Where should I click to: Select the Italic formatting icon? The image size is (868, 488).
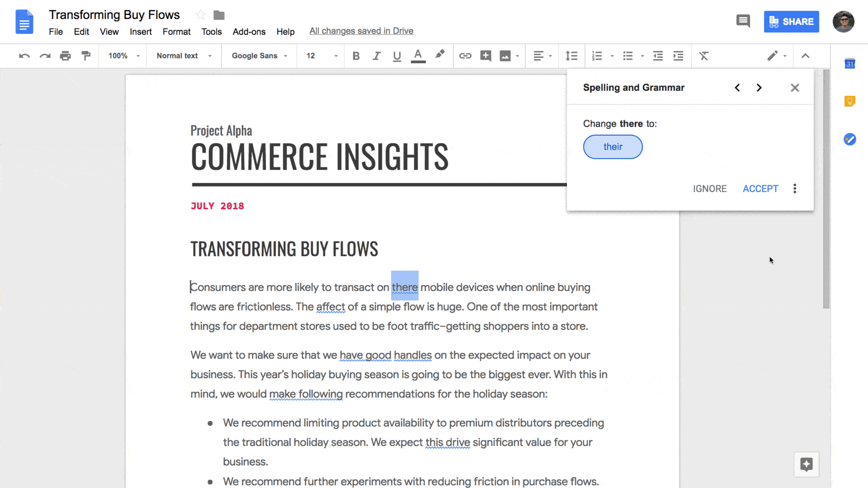coord(376,56)
